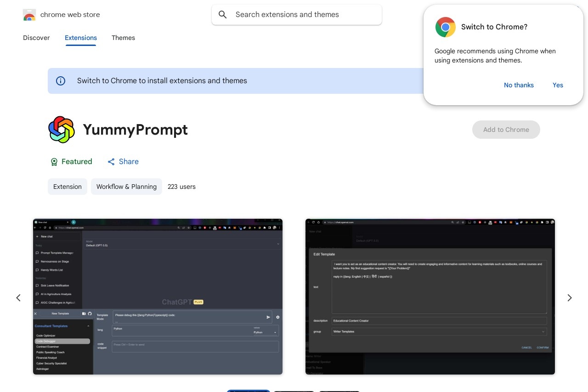Open the Edit Template dialog screenshot
This screenshot has width=588, height=392.
pyautogui.click(x=430, y=296)
